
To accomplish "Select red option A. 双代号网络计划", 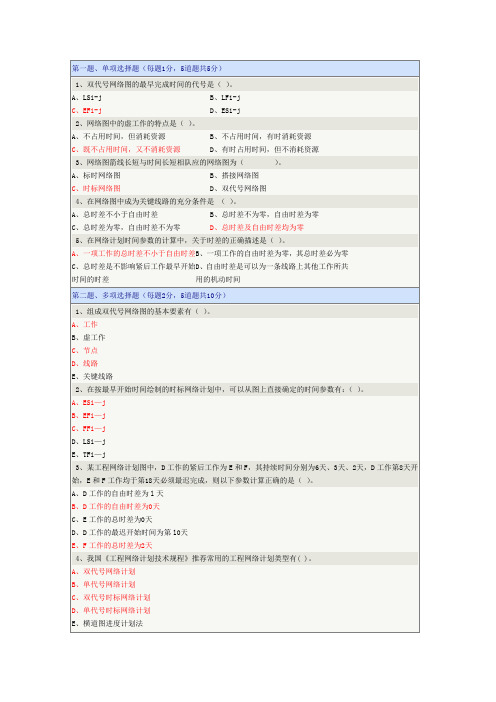I will point(103,571).
